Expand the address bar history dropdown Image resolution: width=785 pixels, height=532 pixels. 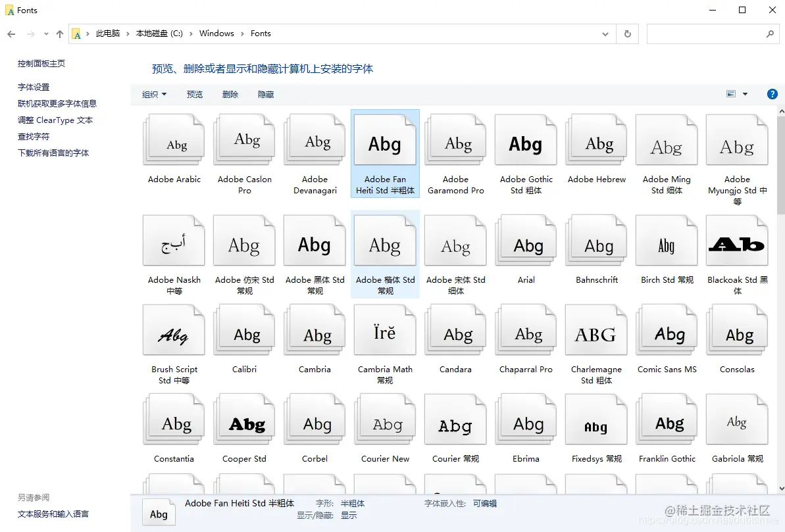[x=605, y=34]
